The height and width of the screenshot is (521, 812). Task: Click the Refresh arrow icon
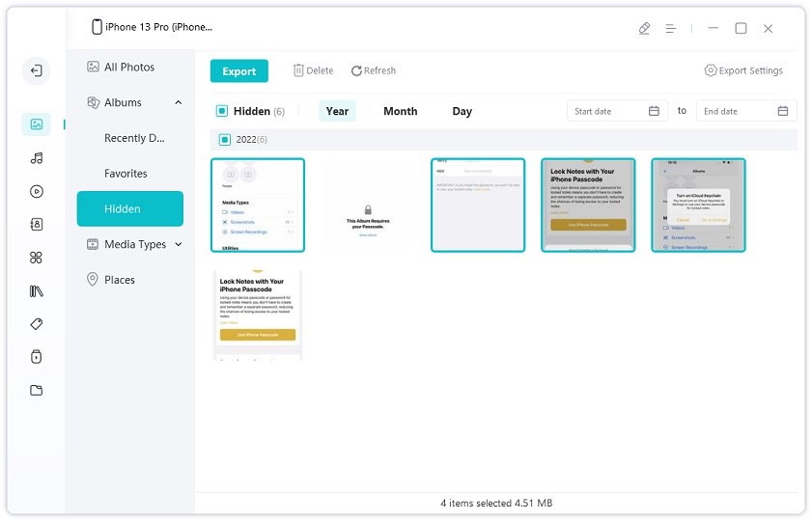click(356, 70)
